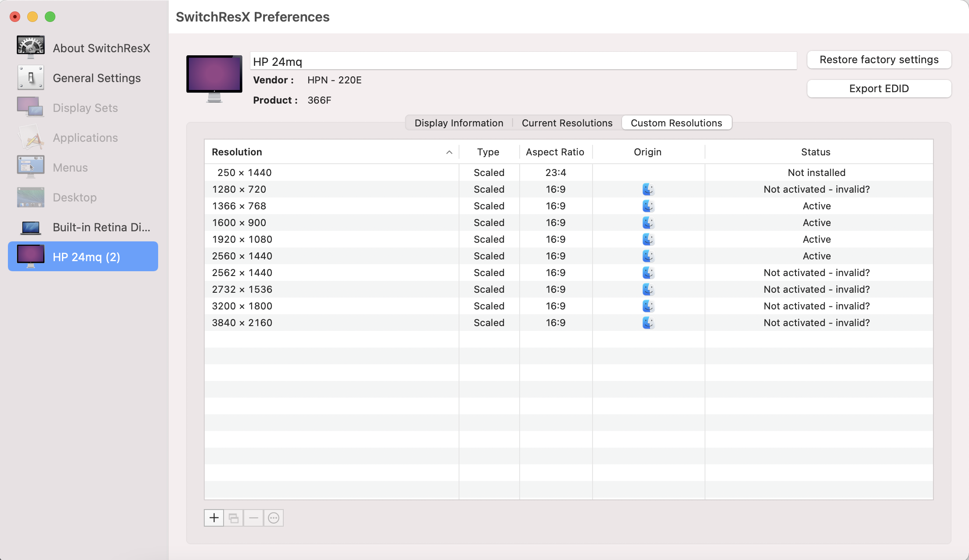Image resolution: width=969 pixels, height=560 pixels.
Task: Click the Applications sidebar icon
Action: click(x=30, y=137)
